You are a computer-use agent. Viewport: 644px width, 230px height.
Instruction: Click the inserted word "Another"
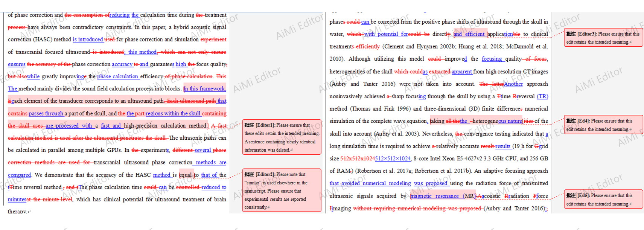click(x=513, y=84)
